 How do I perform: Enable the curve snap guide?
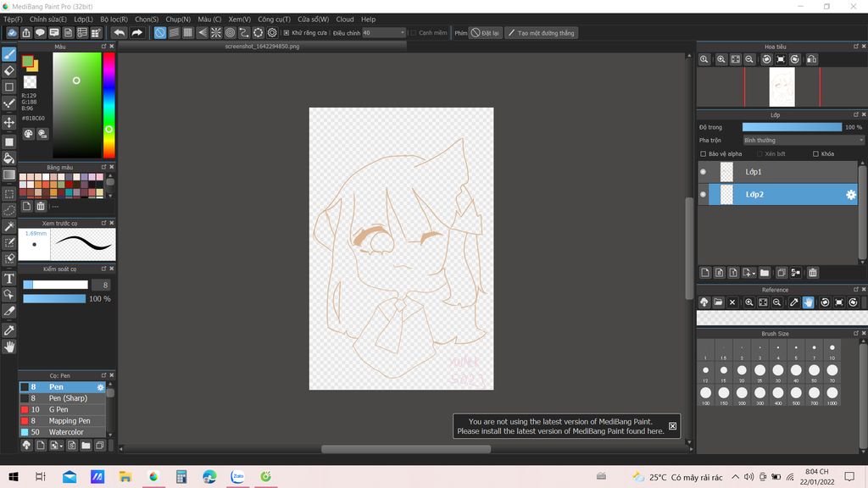244,33
